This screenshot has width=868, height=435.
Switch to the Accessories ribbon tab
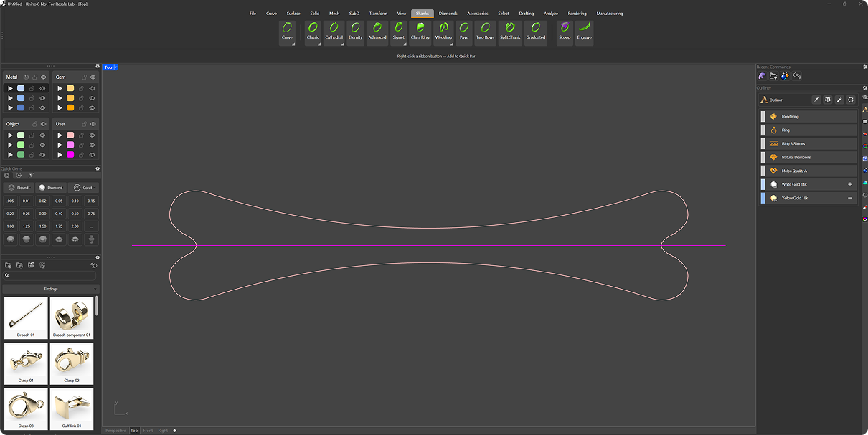click(x=478, y=14)
